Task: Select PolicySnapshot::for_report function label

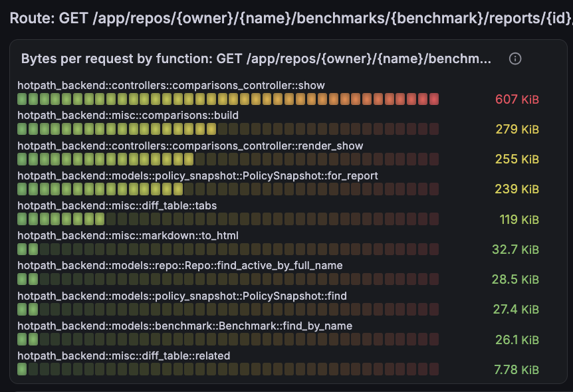Action: pos(197,175)
